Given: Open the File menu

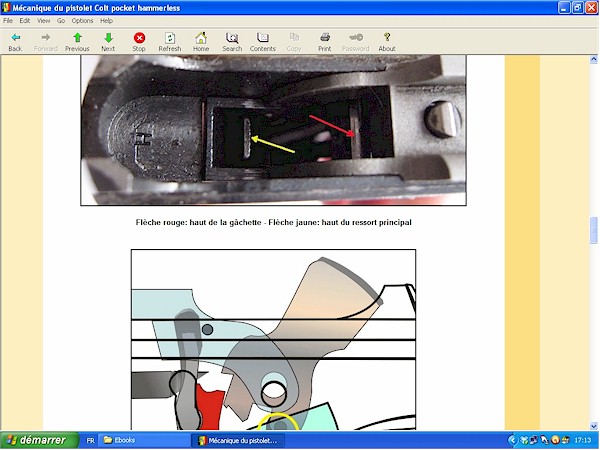Looking at the screenshot, I should point(9,21).
